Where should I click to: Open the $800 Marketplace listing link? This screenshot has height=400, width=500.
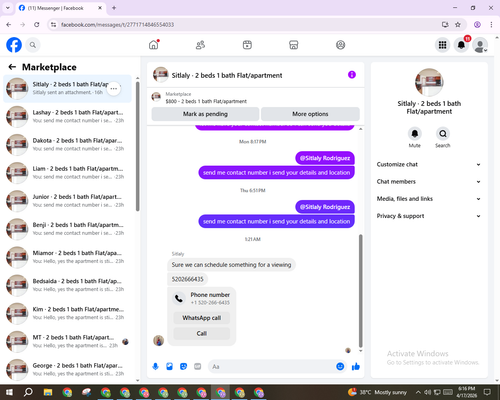pos(206,101)
